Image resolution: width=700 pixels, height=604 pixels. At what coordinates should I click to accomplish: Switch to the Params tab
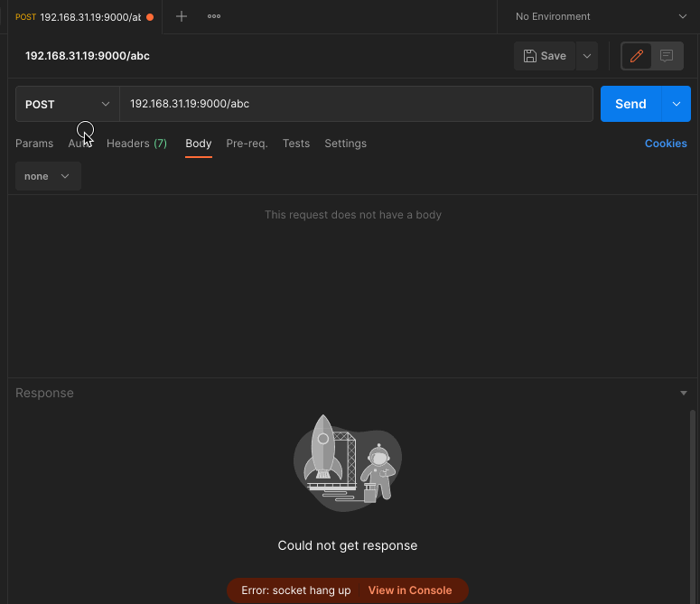[x=34, y=144]
